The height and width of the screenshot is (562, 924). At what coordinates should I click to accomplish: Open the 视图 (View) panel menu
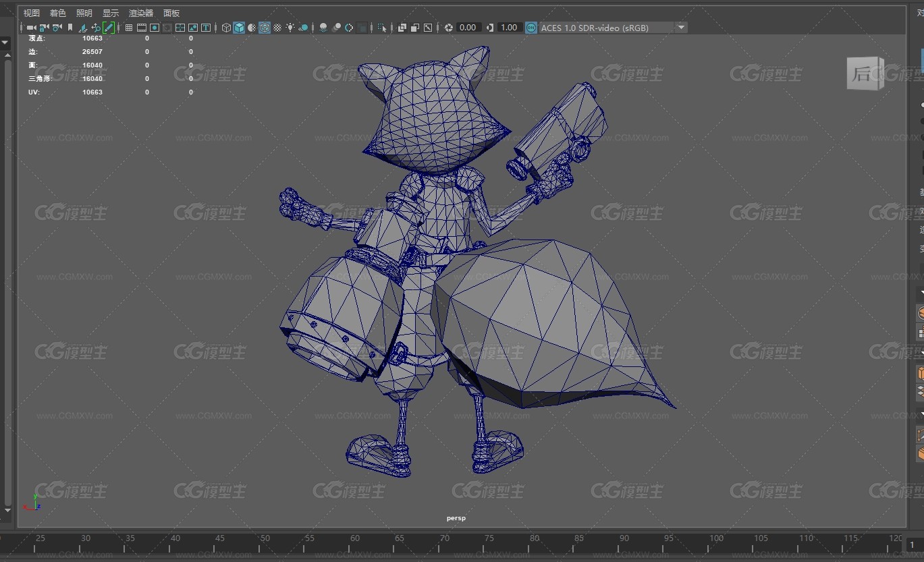tap(32, 13)
